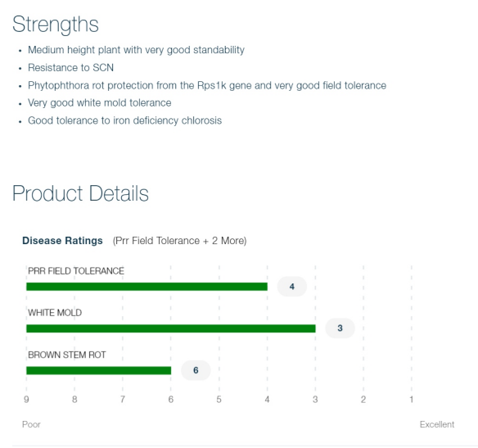
Task: Click the Strengths heading
Action: pos(56,24)
